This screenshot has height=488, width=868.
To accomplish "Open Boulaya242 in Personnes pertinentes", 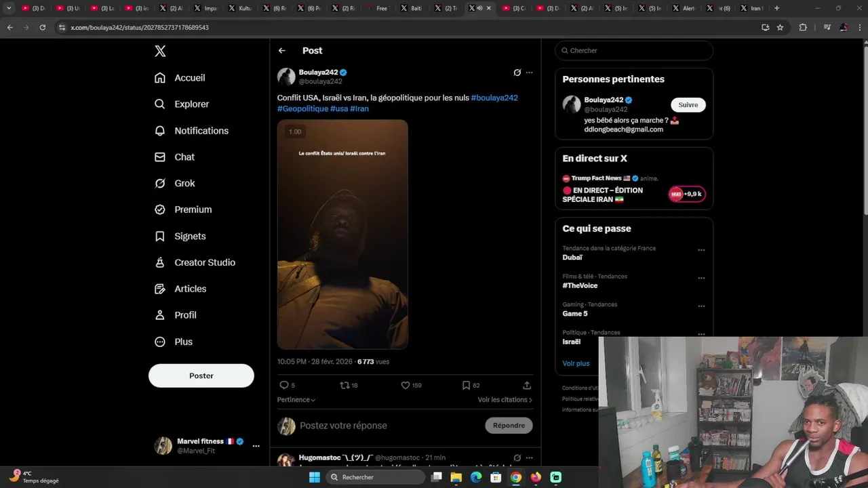I will coord(604,100).
